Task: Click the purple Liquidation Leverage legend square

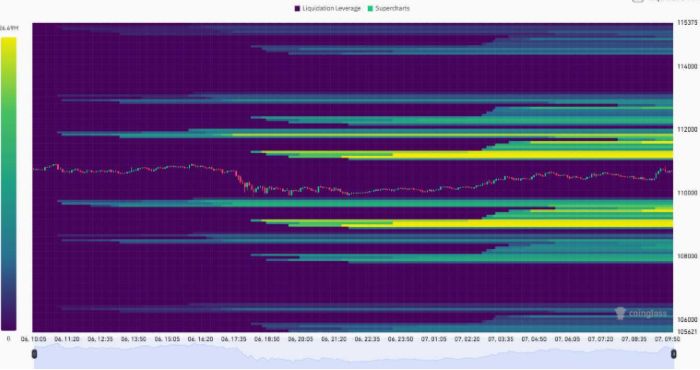Action: 297,8
